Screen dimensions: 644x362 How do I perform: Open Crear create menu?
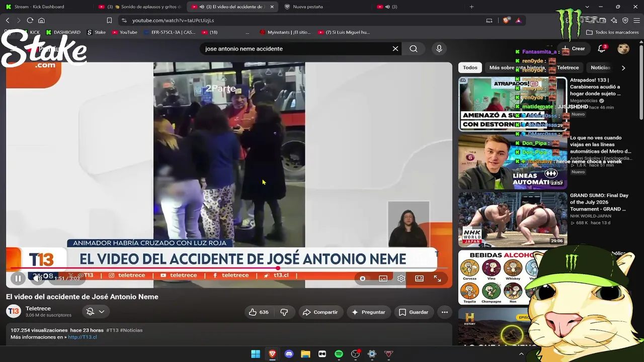574,49
